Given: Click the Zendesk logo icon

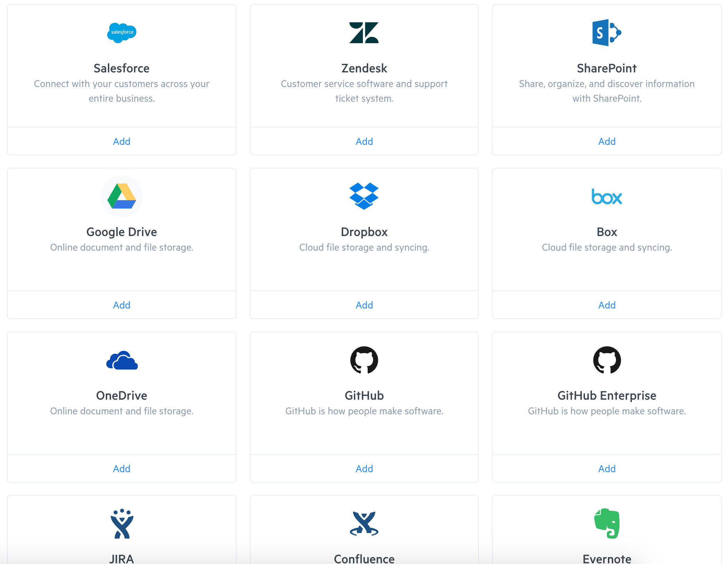Looking at the screenshot, I should tap(364, 33).
